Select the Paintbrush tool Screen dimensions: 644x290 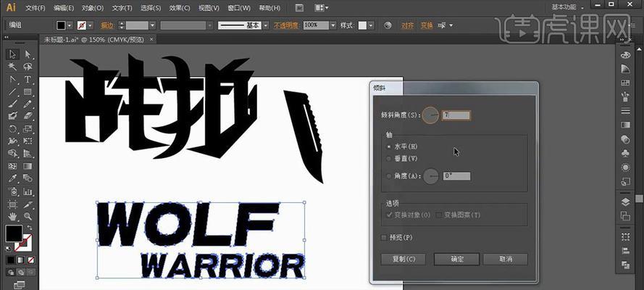pyautogui.click(x=13, y=104)
